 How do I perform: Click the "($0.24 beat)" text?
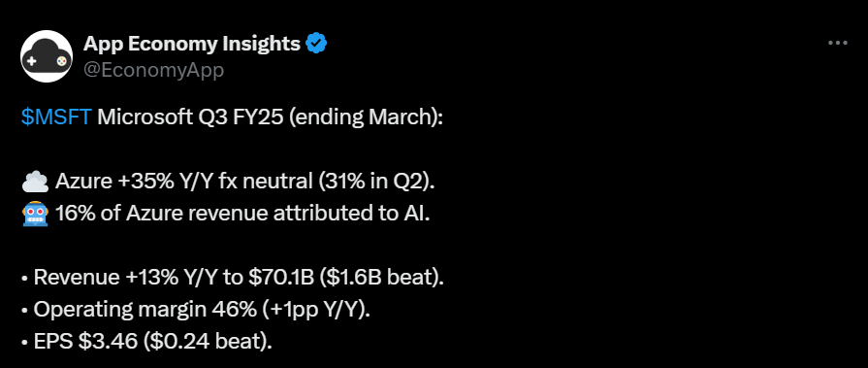pyautogui.click(x=206, y=341)
